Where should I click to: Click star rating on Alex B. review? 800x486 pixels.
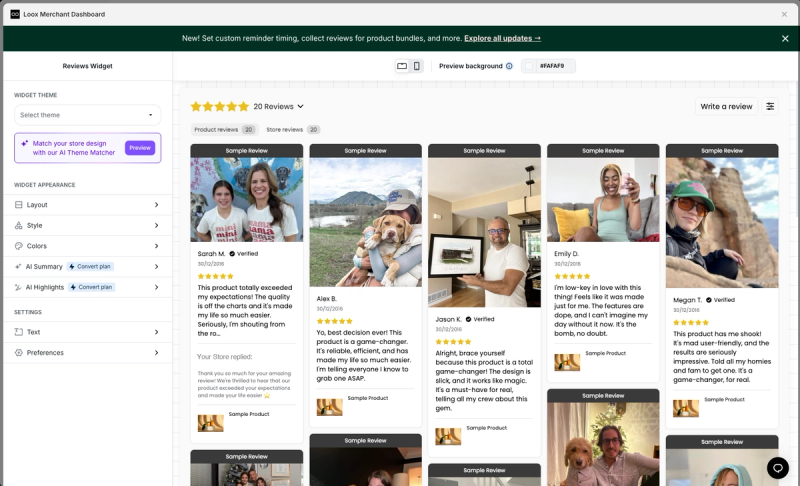334,321
